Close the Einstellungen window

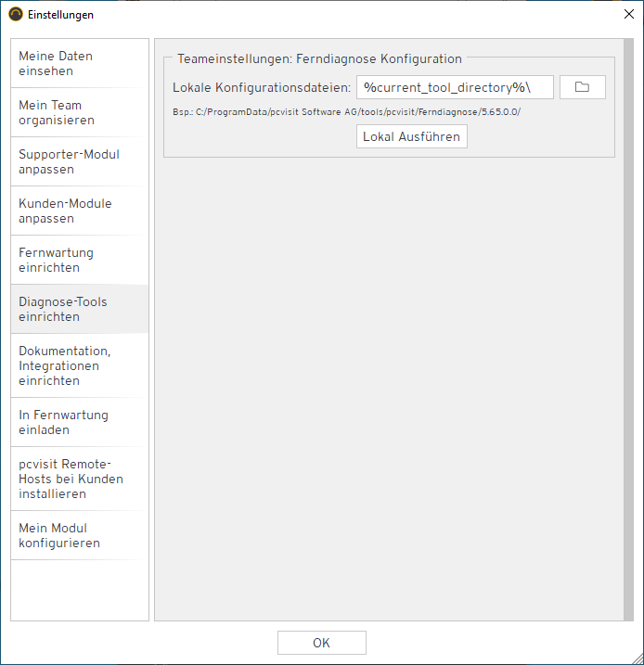[x=628, y=15]
